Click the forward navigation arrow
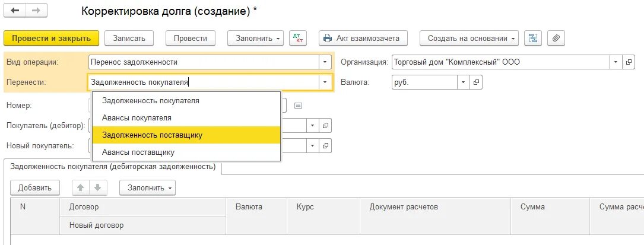 36,11
